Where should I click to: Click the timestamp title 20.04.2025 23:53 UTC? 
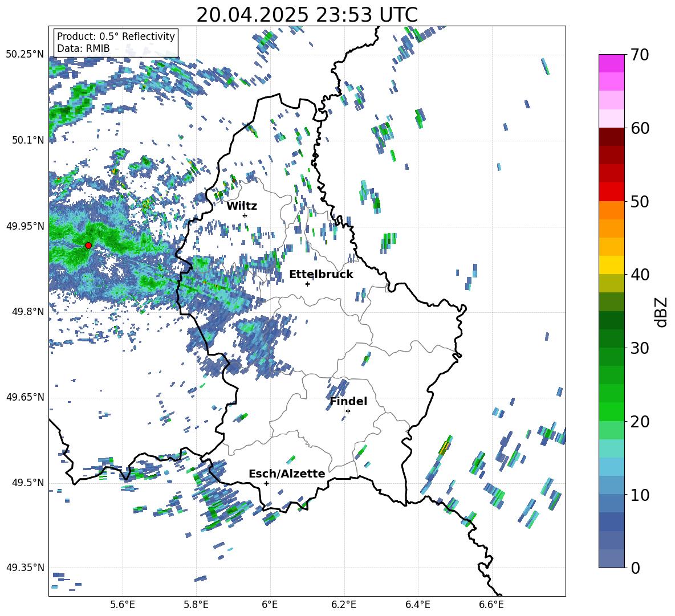[x=307, y=15]
